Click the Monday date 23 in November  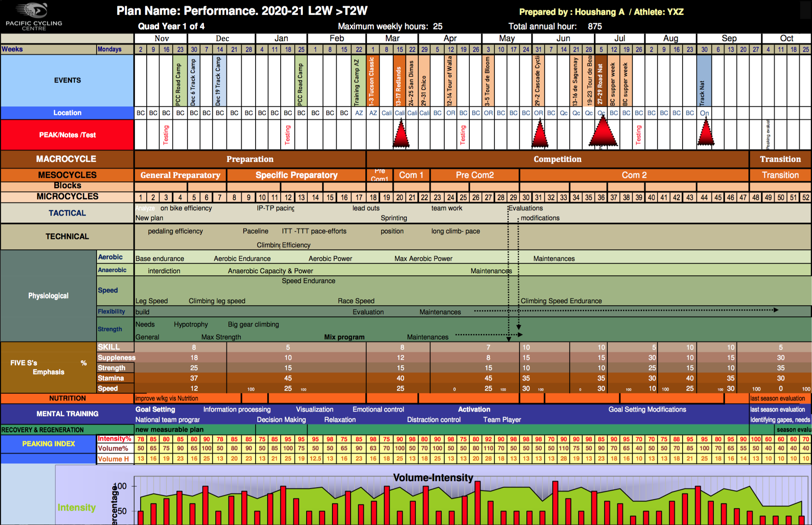(x=180, y=49)
